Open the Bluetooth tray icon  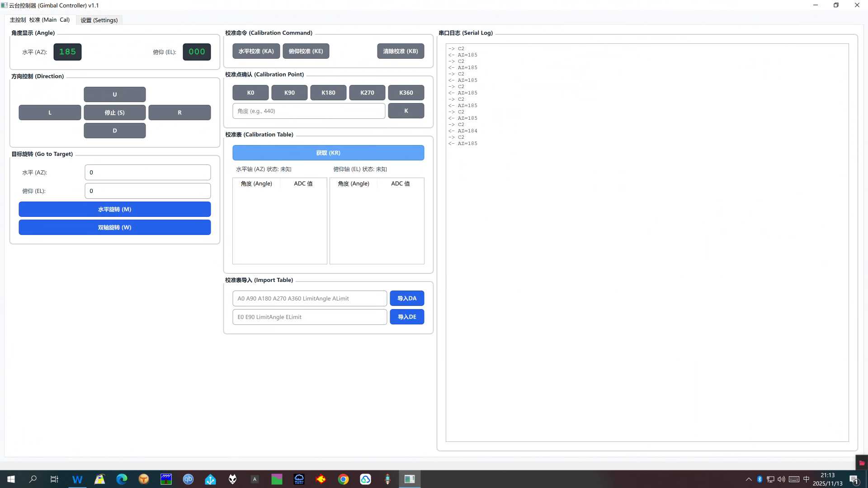click(759, 479)
